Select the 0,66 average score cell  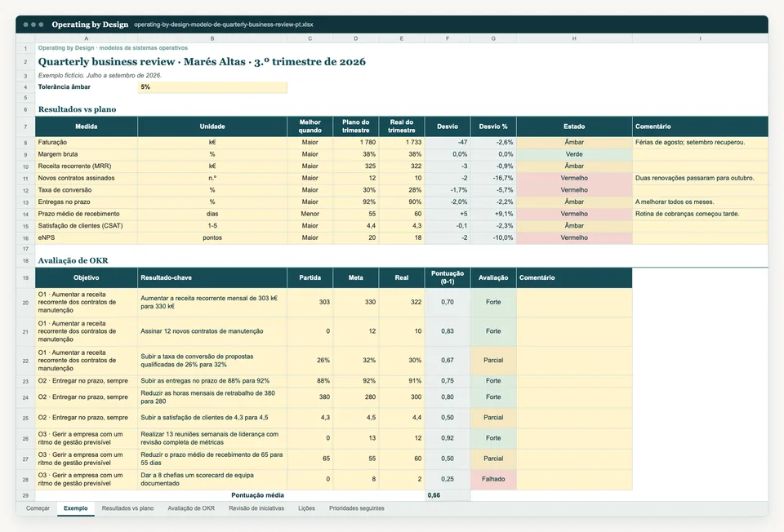click(x=448, y=495)
